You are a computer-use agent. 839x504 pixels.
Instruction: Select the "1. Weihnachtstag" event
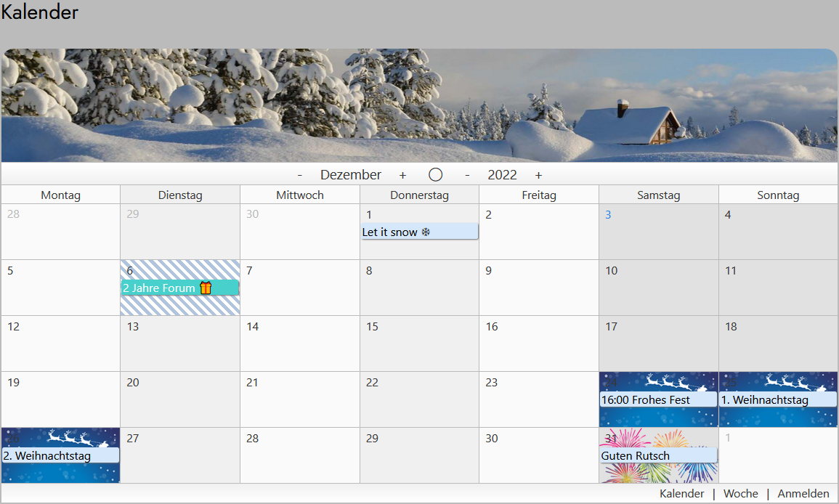click(777, 399)
